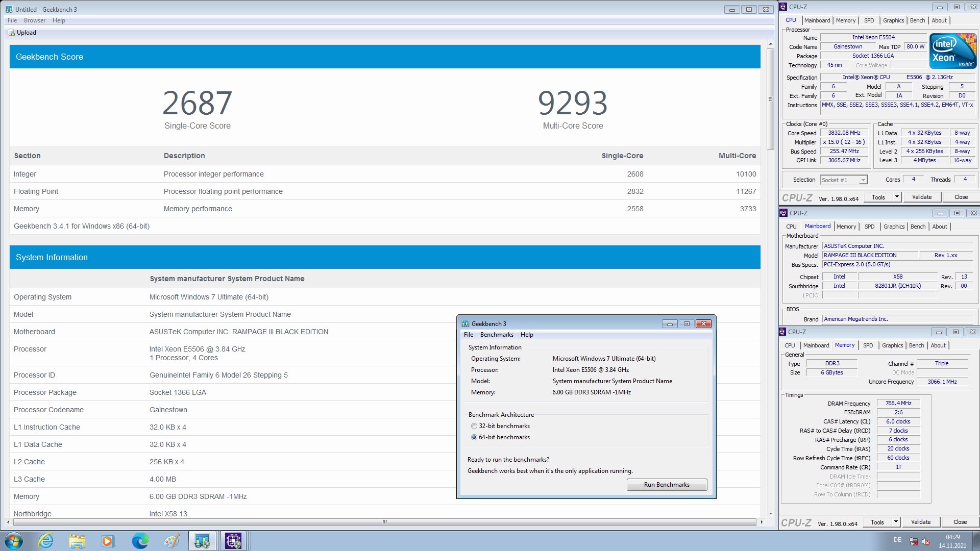Maximize the Untitled - Geekbench 3 main window

(x=749, y=9)
